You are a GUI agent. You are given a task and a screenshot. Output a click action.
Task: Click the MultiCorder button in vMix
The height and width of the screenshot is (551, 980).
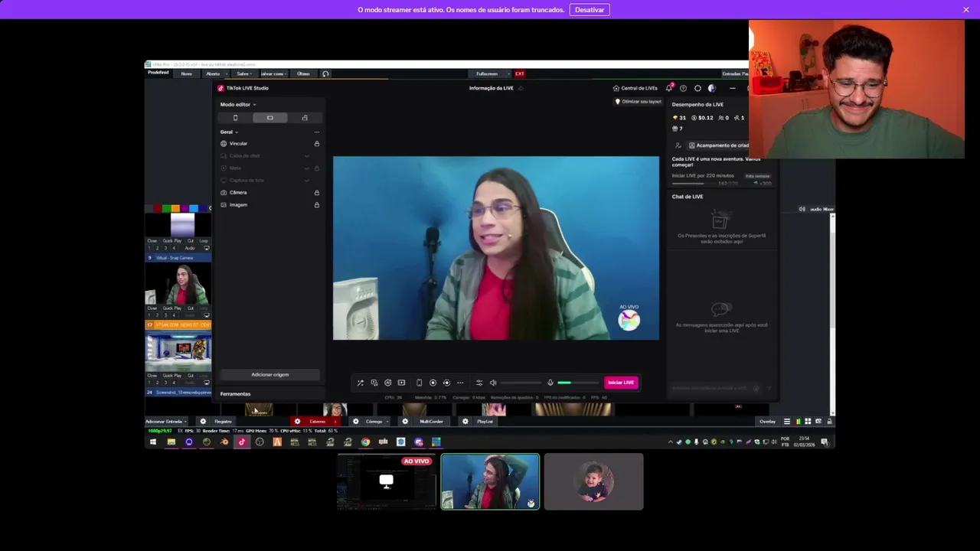click(x=431, y=422)
